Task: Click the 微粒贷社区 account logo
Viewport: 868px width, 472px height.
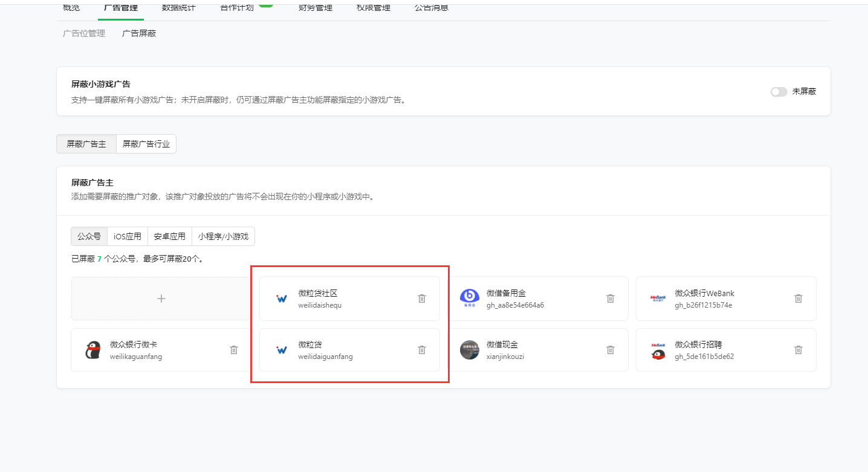Action: (281, 299)
